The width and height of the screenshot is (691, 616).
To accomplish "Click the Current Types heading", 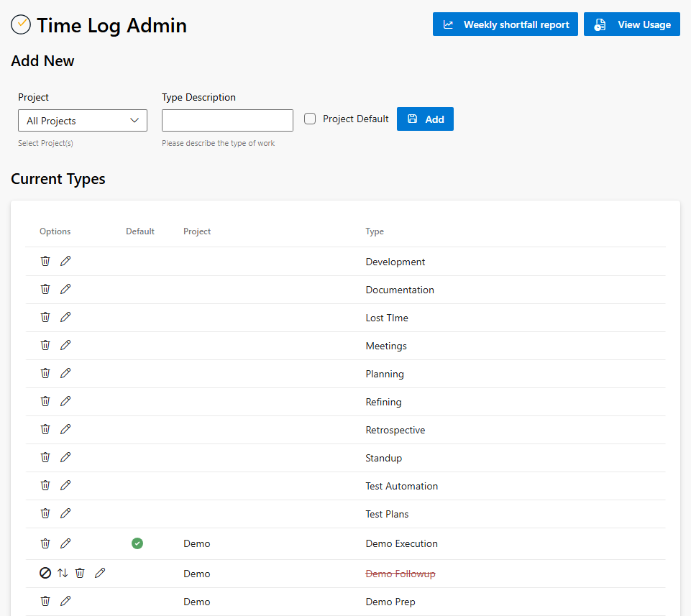I will pyautogui.click(x=58, y=179).
